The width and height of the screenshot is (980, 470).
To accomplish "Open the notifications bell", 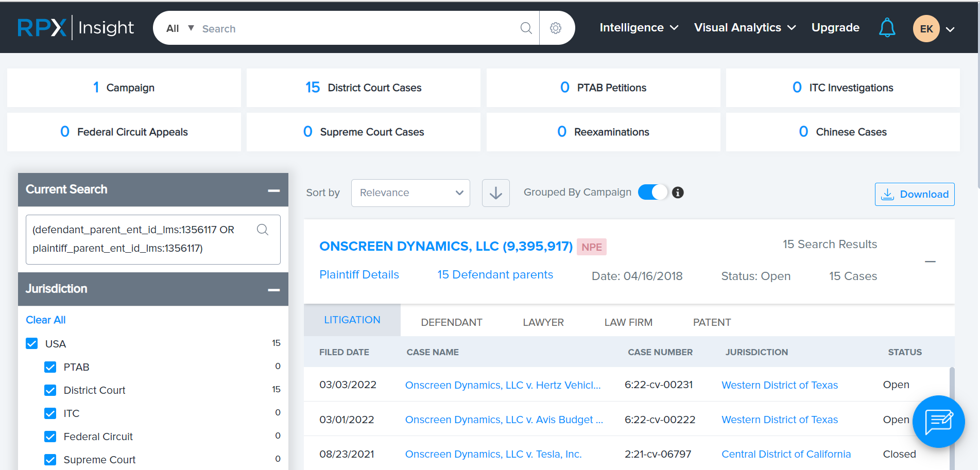I will click(x=887, y=28).
